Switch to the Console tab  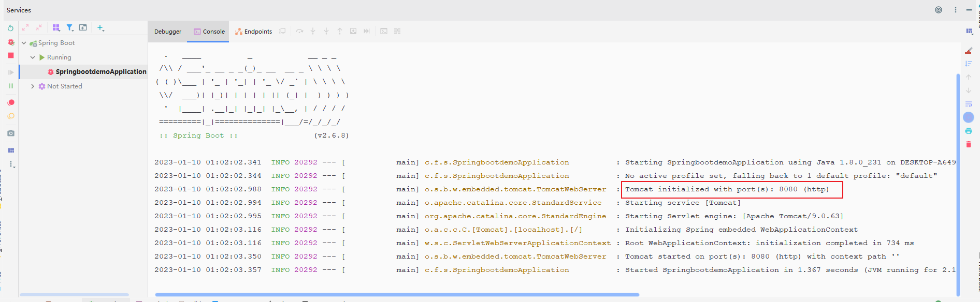(x=209, y=32)
